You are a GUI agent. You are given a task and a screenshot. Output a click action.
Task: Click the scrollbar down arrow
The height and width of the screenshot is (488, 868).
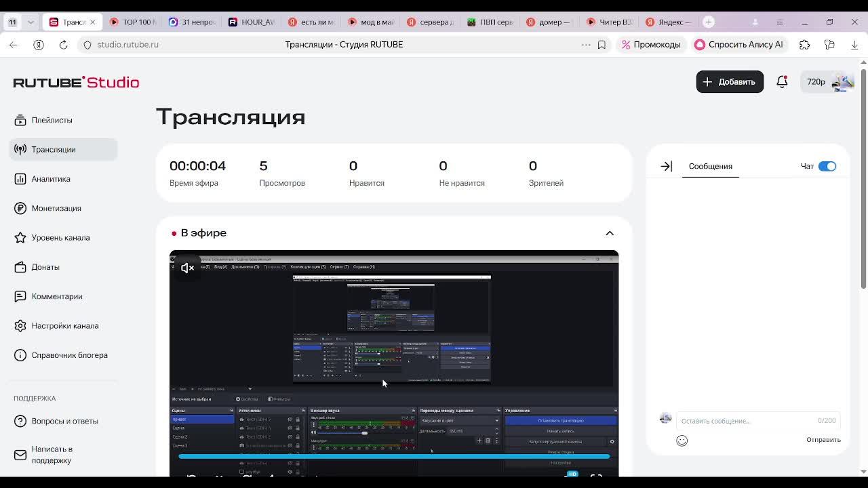863,472
